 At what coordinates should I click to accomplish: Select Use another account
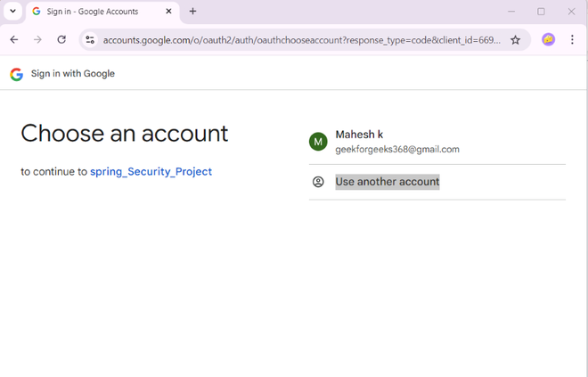coord(388,182)
